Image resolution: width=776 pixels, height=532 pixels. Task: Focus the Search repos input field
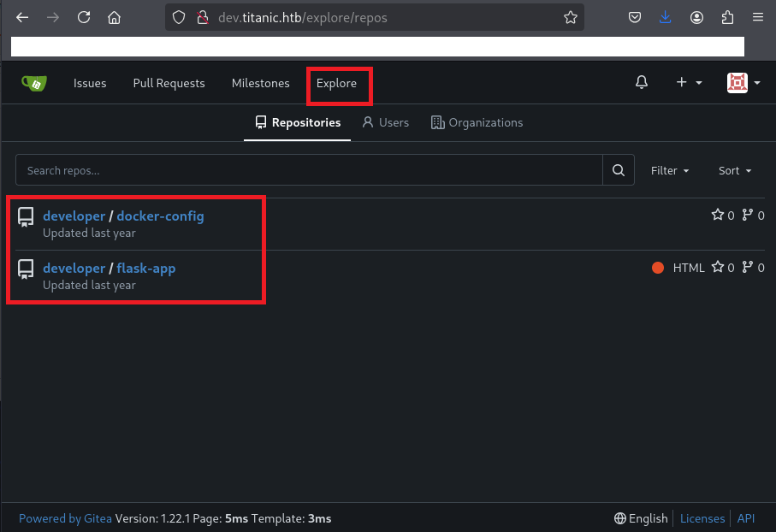click(x=308, y=171)
